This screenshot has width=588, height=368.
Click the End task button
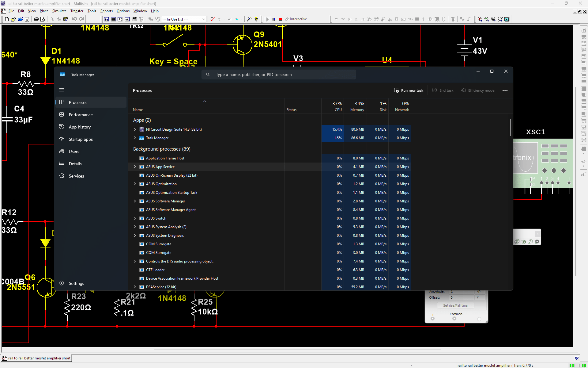click(x=443, y=90)
